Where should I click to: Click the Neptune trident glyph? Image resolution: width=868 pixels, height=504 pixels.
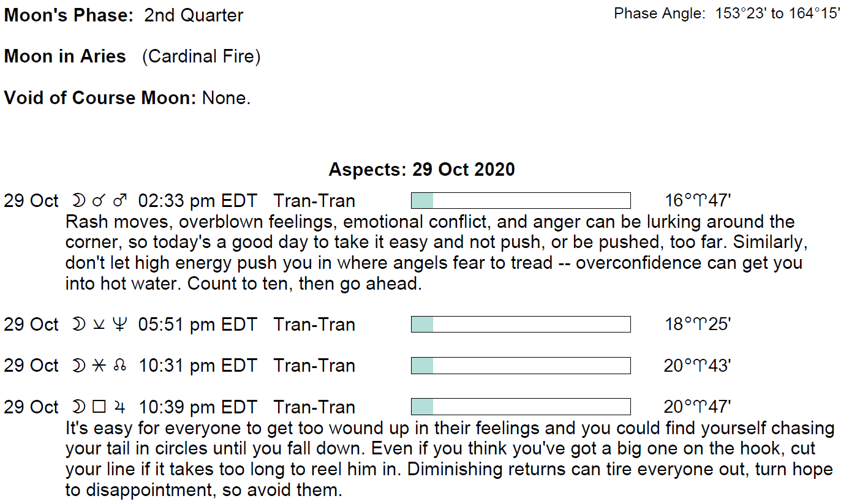pyautogui.click(x=119, y=325)
